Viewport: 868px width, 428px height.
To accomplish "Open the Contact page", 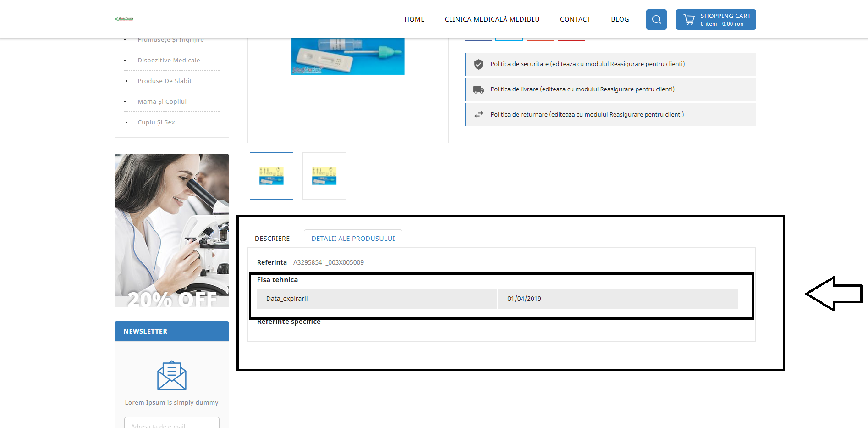I will click(x=575, y=19).
